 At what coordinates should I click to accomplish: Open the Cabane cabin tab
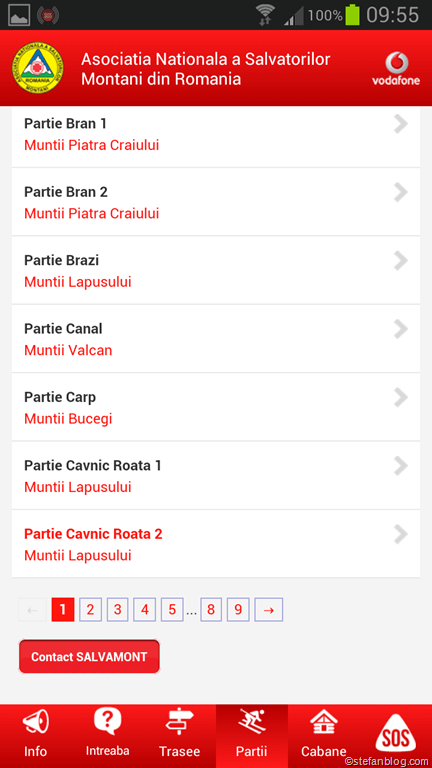point(324,734)
